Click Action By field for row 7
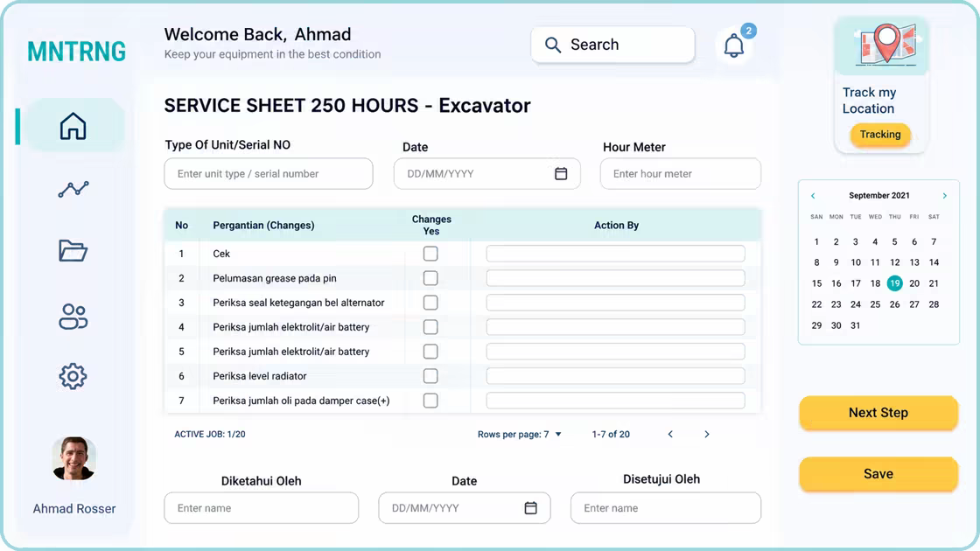 616,401
